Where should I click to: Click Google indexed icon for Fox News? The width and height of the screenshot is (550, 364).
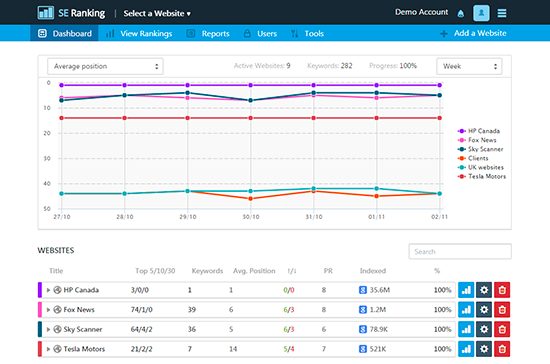(363, 310)
